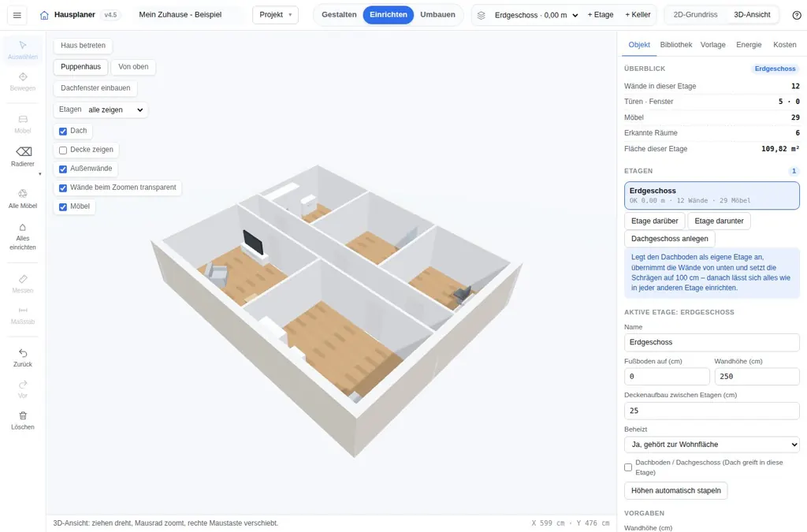The image size is (807, 532).
Task: Click the Deckenaufbau field showing 25
Action: [712, 411]
